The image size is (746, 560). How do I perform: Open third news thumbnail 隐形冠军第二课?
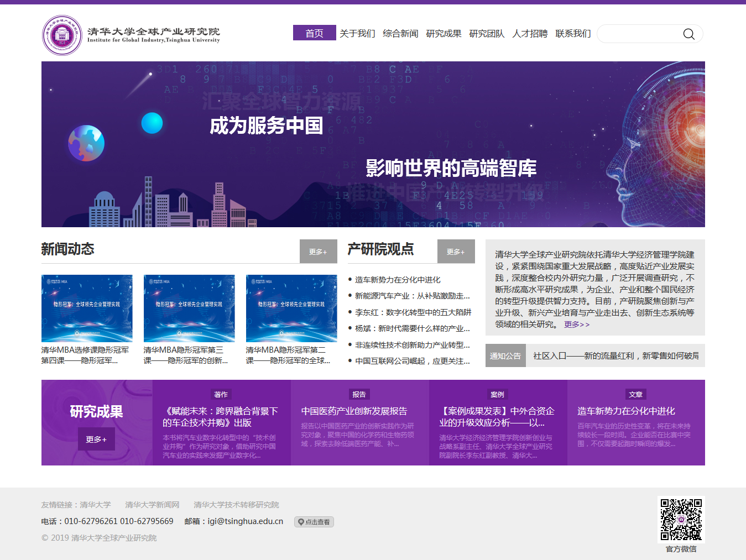tap(291, 308)
